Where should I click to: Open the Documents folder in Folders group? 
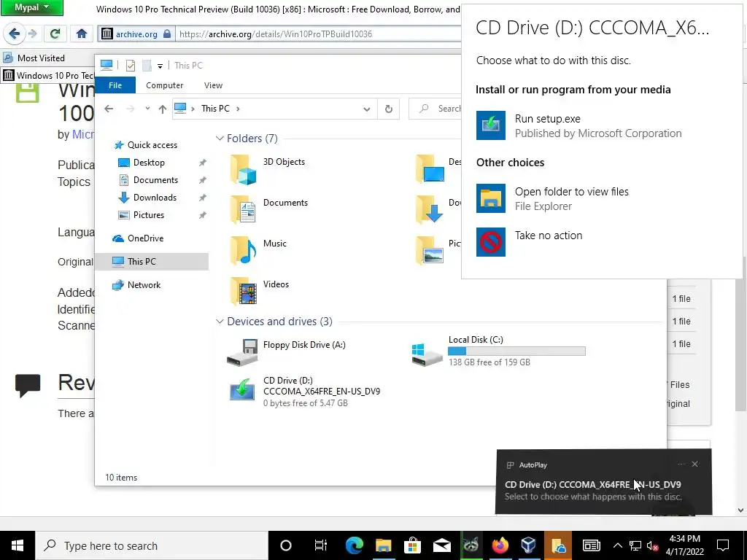268,210
